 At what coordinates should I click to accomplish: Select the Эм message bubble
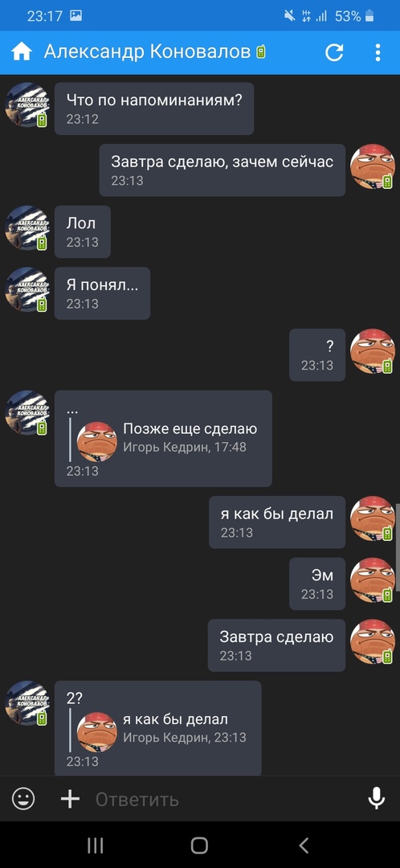click(317, 583)
